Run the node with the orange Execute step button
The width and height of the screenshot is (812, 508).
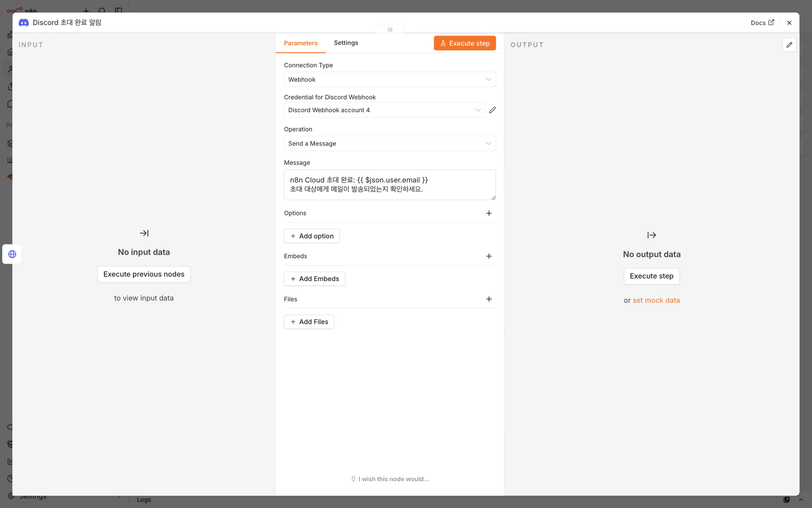pos(465,43)
